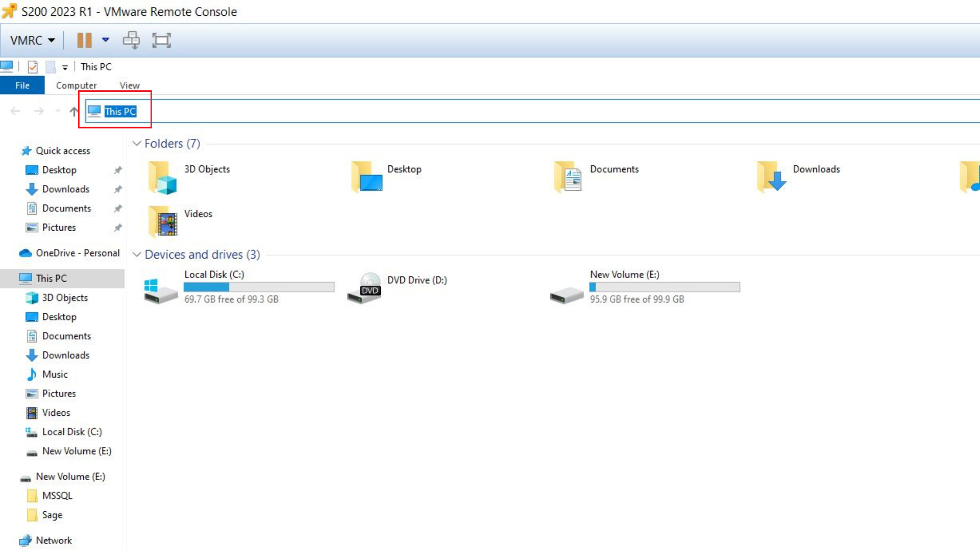Open pinned Downloads under Quick access

pos(66,189)
